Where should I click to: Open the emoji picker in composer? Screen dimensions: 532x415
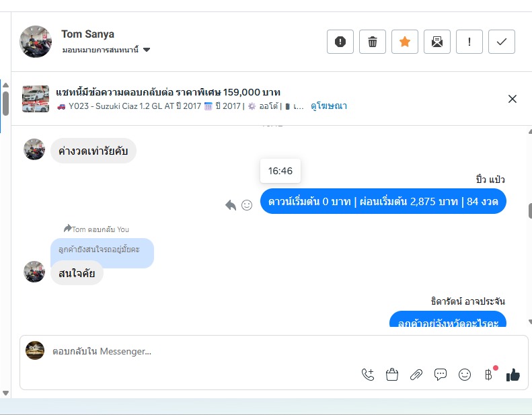pyautogui.click(x=465, y=375)
